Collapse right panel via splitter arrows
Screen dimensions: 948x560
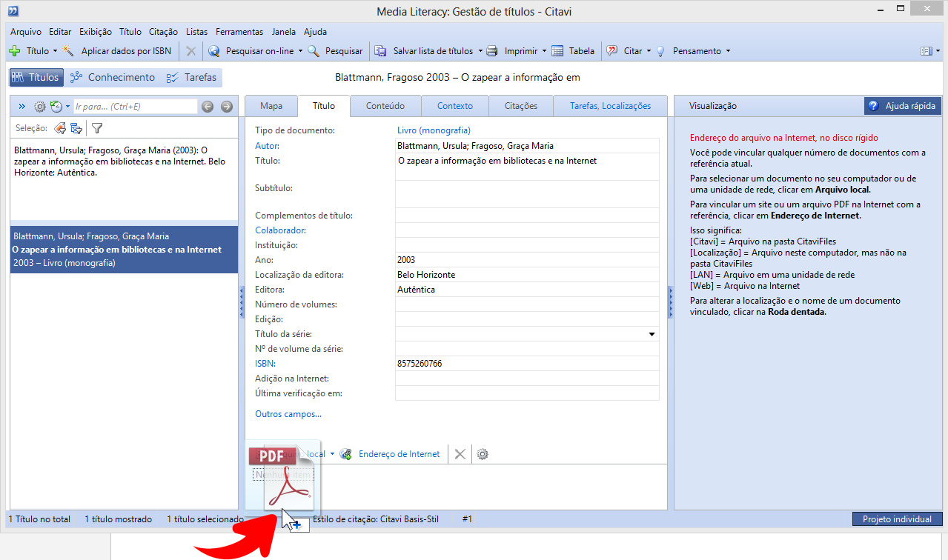670,304
